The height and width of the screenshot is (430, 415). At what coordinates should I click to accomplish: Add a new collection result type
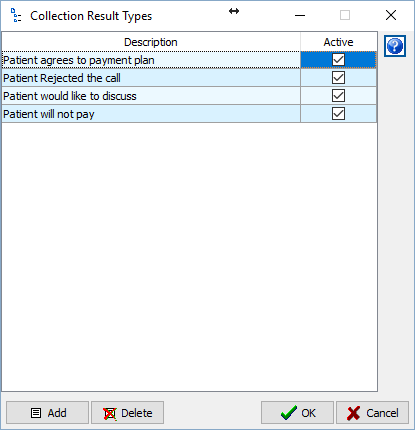tap(47, 413)
